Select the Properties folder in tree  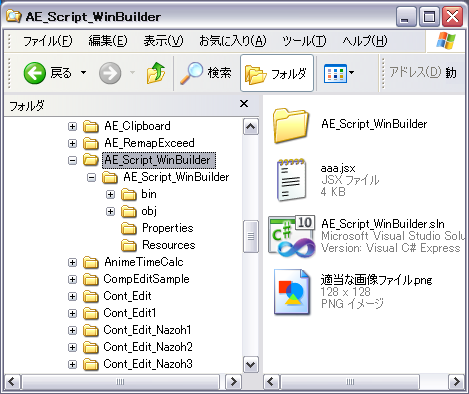[x=167, y=228]
